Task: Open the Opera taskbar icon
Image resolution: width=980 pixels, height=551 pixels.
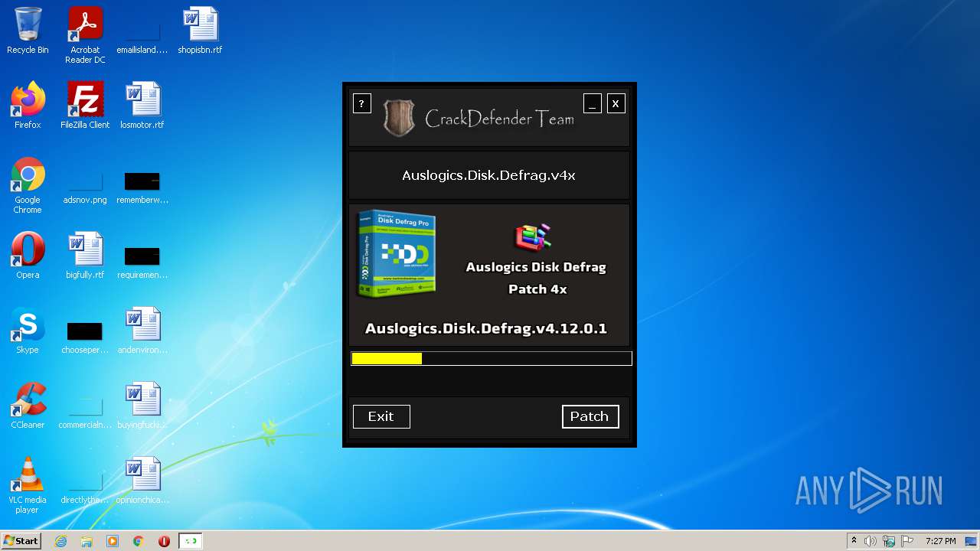Action: [164, 541]
